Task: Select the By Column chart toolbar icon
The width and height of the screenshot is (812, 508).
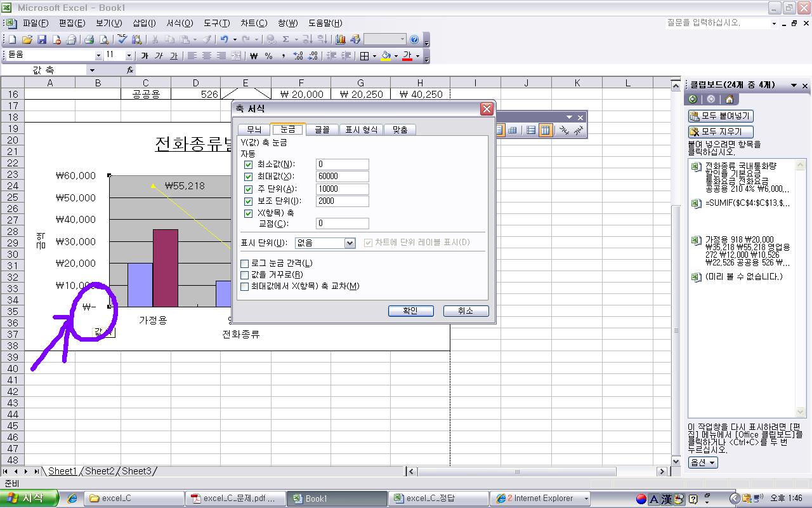Action: (x=545, y=130)
